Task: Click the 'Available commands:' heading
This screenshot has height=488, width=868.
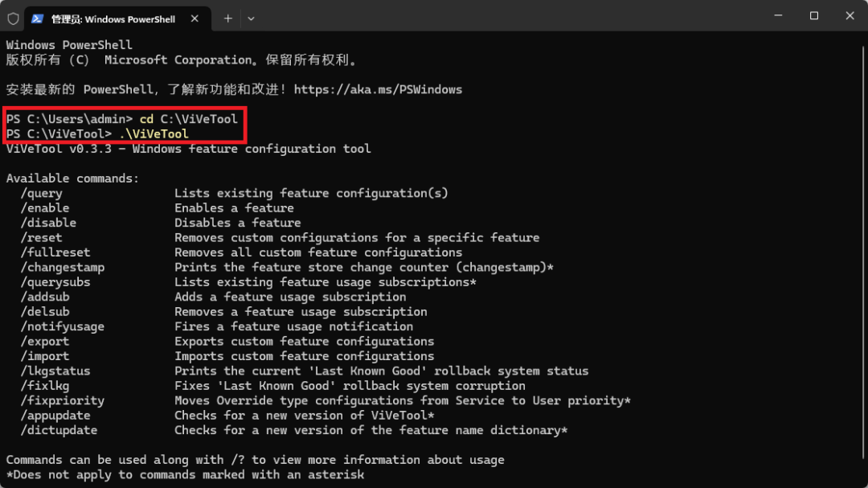Action: [72, 178]
